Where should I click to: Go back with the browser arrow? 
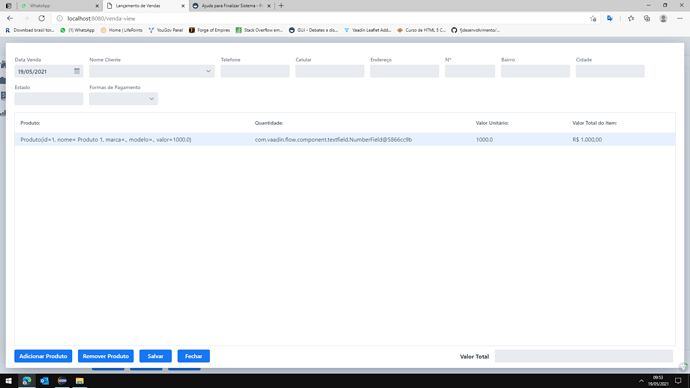coord(10,18)
